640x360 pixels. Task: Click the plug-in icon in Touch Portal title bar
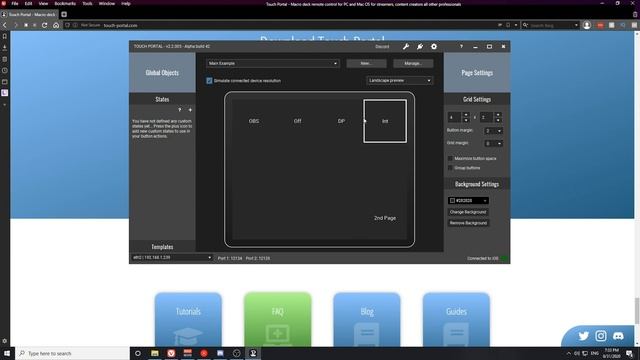tap(420, 47)
